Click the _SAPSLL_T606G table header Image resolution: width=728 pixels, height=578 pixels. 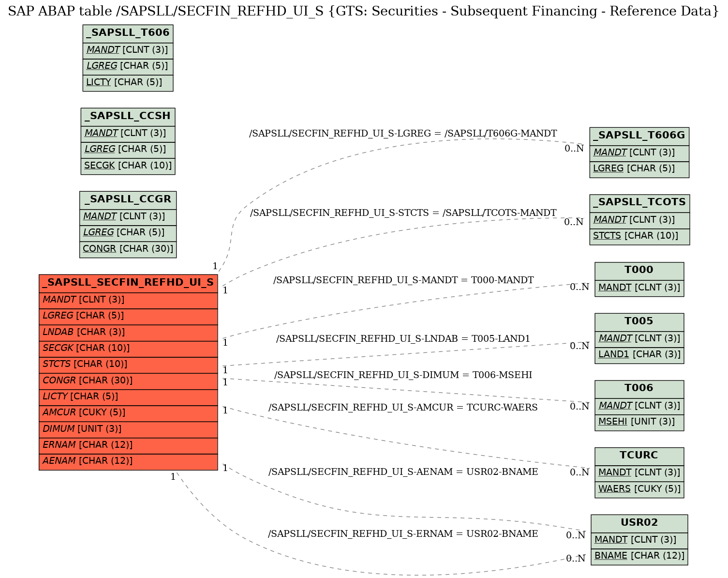pyautogui.click(x=639, y=136)
